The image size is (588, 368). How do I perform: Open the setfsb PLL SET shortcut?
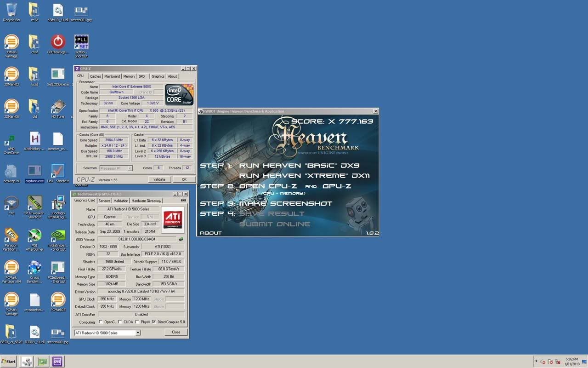pos(81,42)
